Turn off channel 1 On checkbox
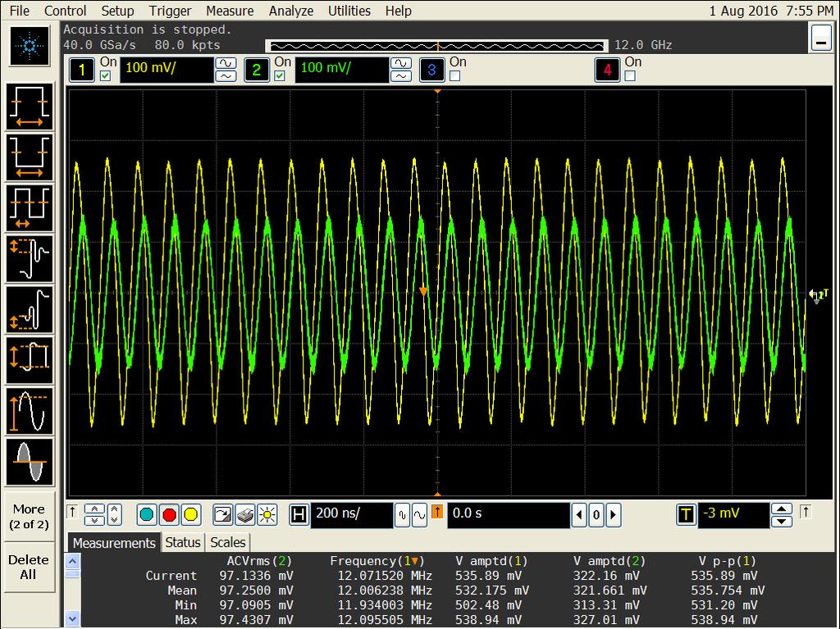Screen dimensions: 840x629 (x=105, y=76)
